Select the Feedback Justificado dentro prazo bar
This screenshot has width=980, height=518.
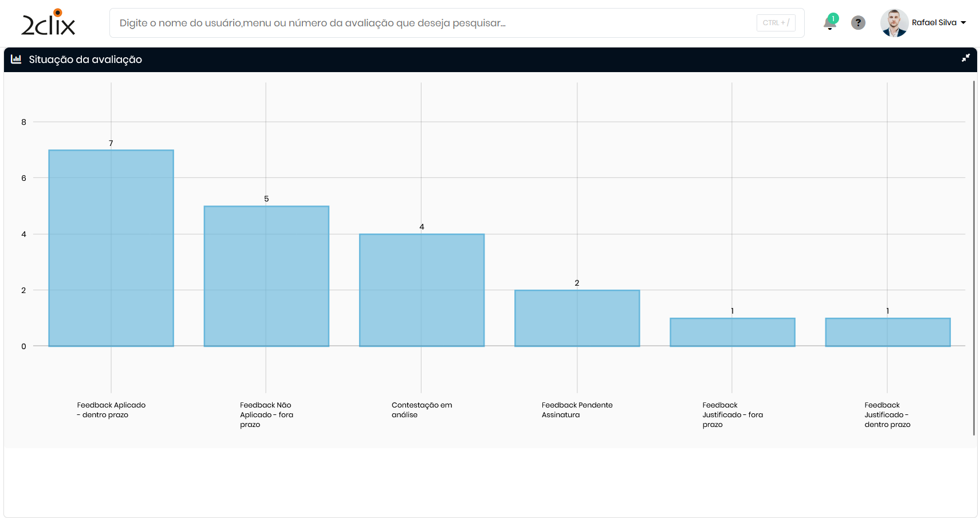(887, 332)
